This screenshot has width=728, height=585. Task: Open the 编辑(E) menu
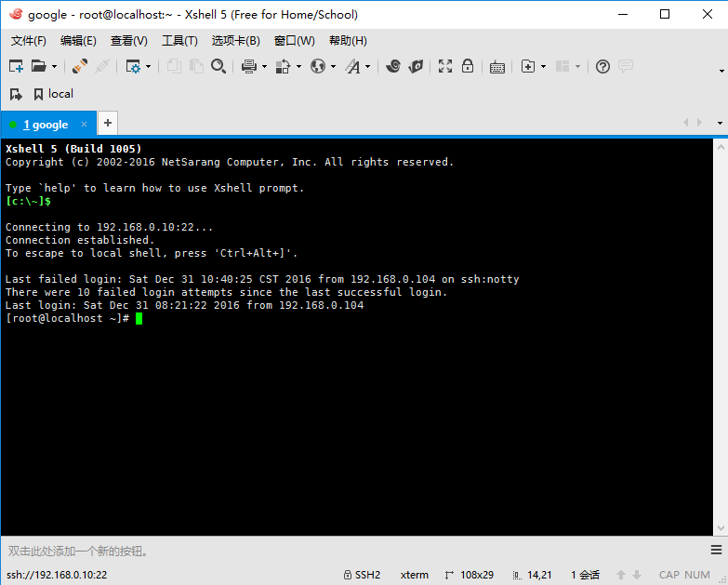78,41
